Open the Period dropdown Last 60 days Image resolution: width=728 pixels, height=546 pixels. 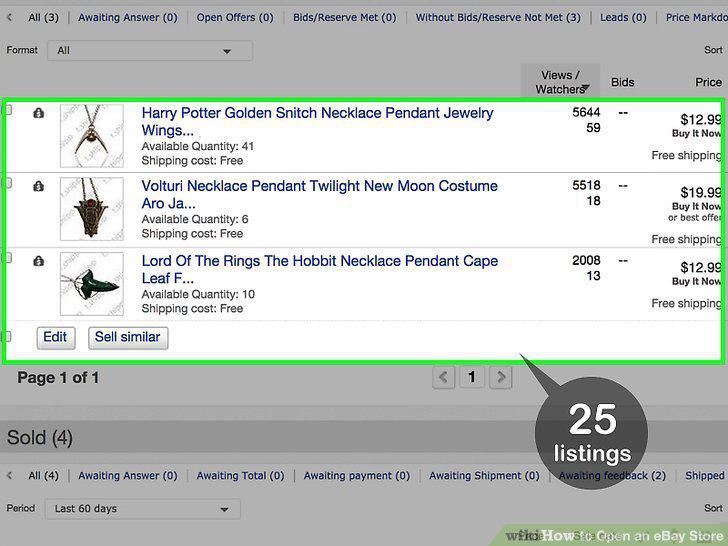pyautogui.click(x=143, y=509)
